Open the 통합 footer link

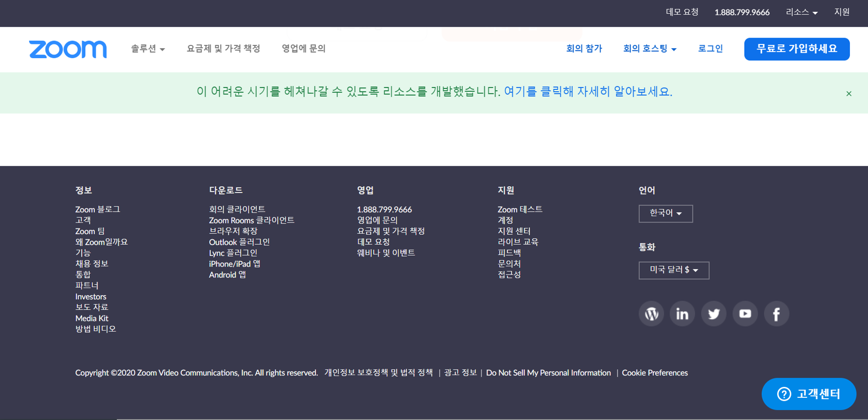[x=83, y=275]
